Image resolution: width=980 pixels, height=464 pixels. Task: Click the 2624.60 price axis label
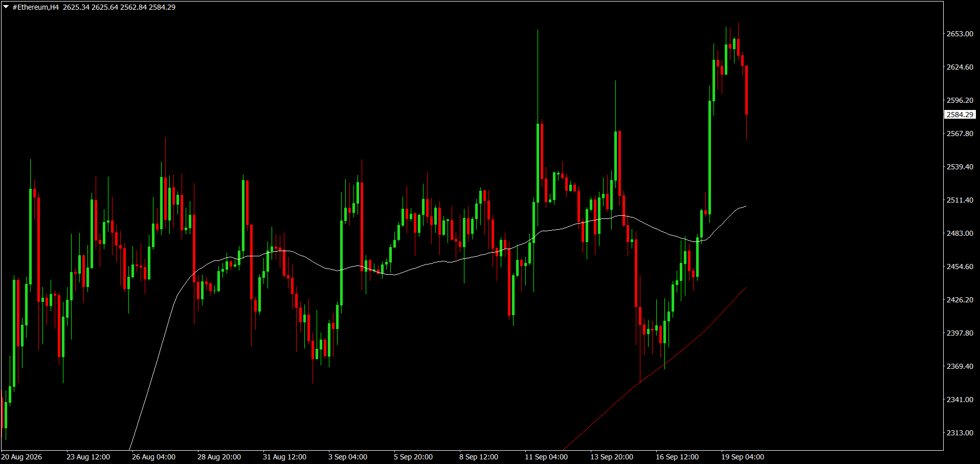coord(960,67)
